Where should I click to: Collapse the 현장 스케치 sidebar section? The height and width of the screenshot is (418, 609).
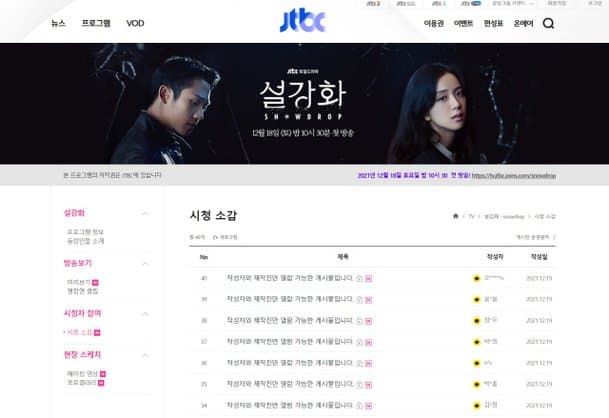145,355
